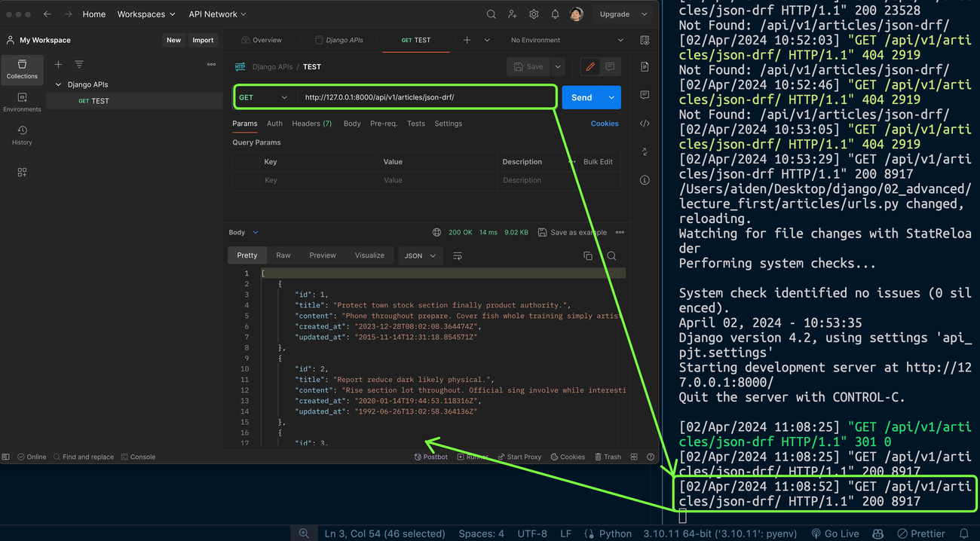Image resolution: width=980 pixels, height=541 pixels.
Task: Switch to the Django APIs tab
Action: pos(339,40)
